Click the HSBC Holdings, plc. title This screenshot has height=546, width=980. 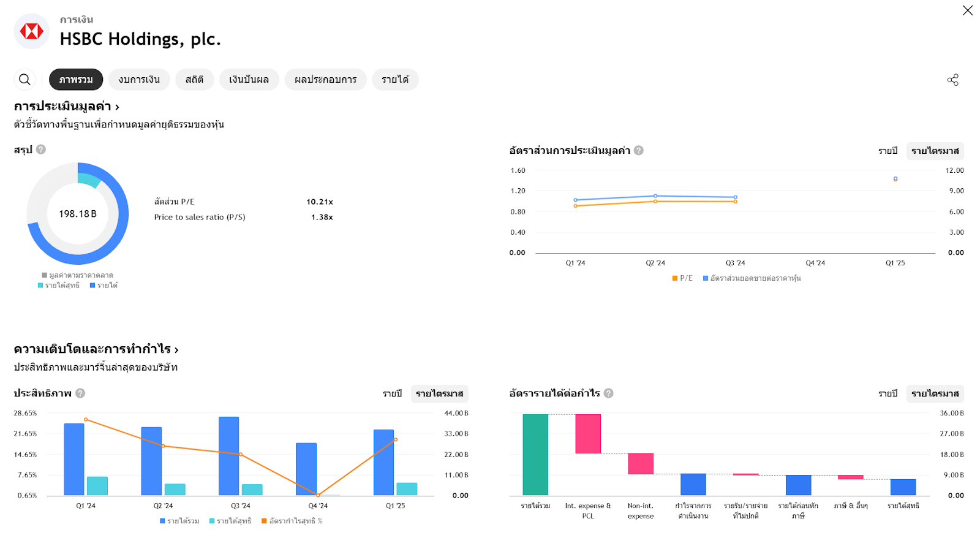point(140,39)
